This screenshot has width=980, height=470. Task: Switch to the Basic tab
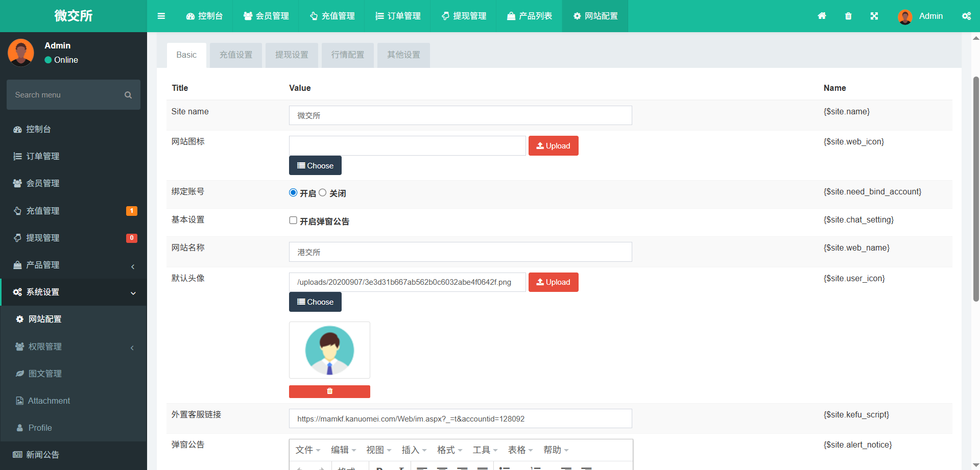186,55
